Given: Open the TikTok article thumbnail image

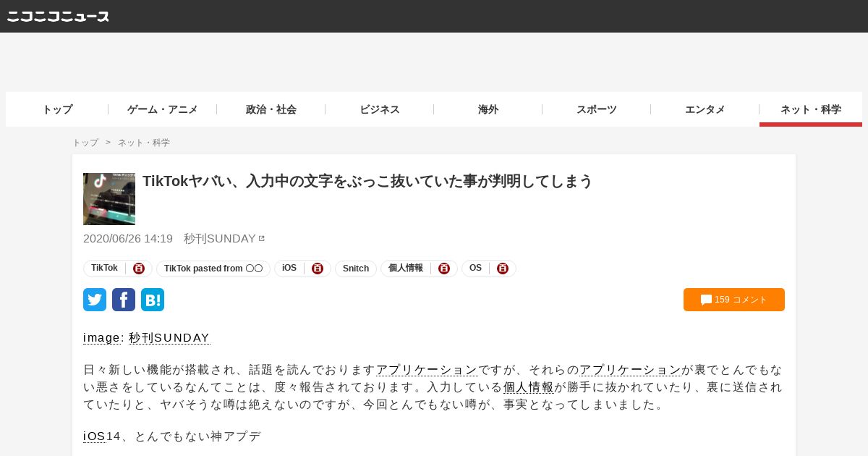Looking at the screenshot, I should [109, 199].
